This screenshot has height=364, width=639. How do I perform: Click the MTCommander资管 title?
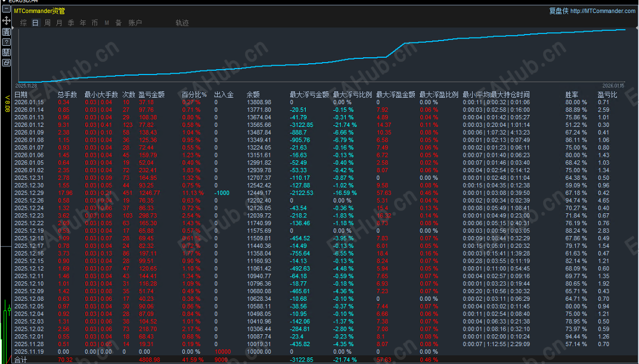[39, 11]
